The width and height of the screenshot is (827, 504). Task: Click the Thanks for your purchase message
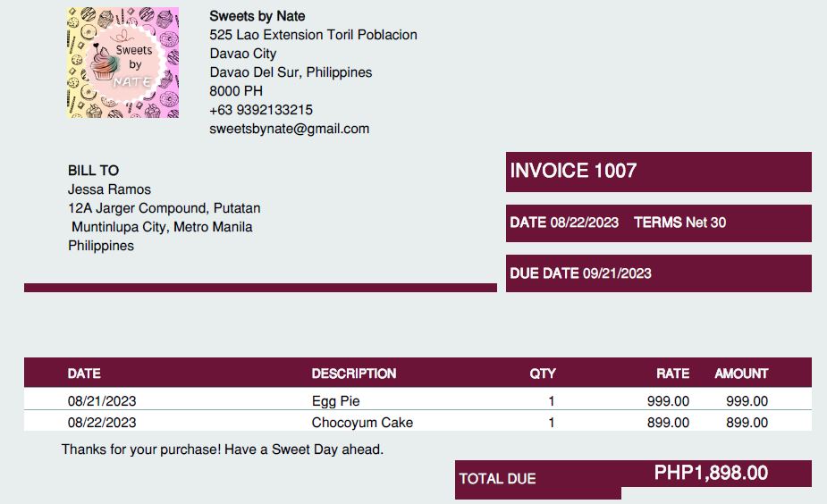(x=222, y=449)
